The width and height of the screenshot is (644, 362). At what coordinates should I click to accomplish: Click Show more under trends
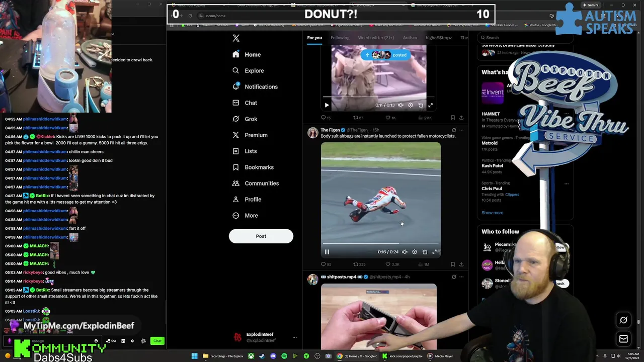click(x=492, y=213)
